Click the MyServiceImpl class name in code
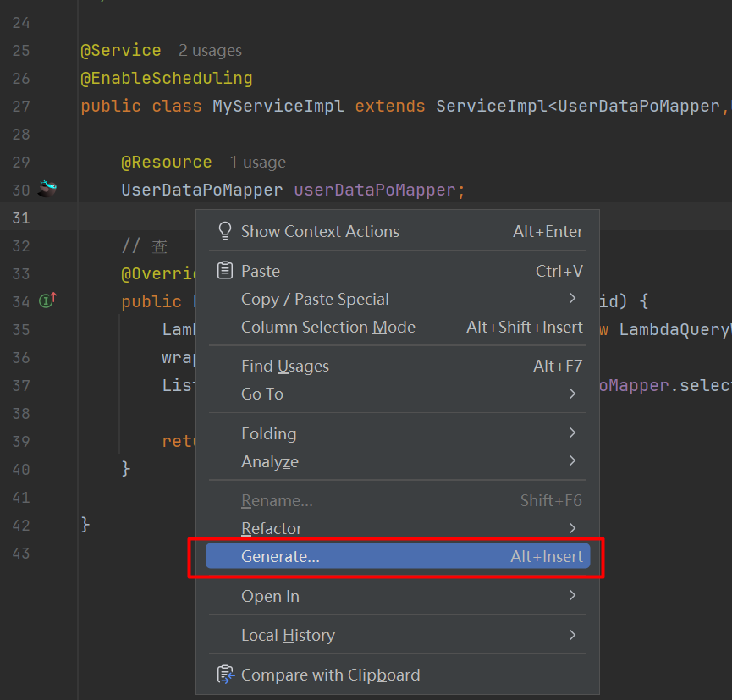The image size is (732, 700). coord(278,107)
